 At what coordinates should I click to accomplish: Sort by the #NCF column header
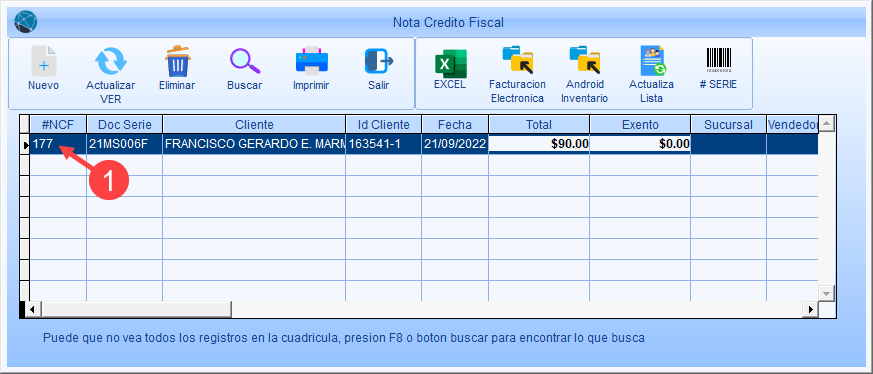coord(58,125)
